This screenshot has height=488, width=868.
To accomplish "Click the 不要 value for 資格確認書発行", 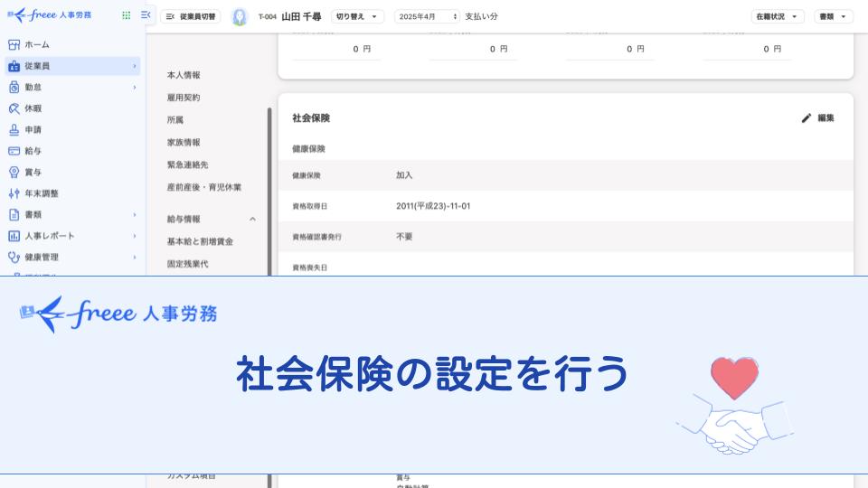I will 404,236.
